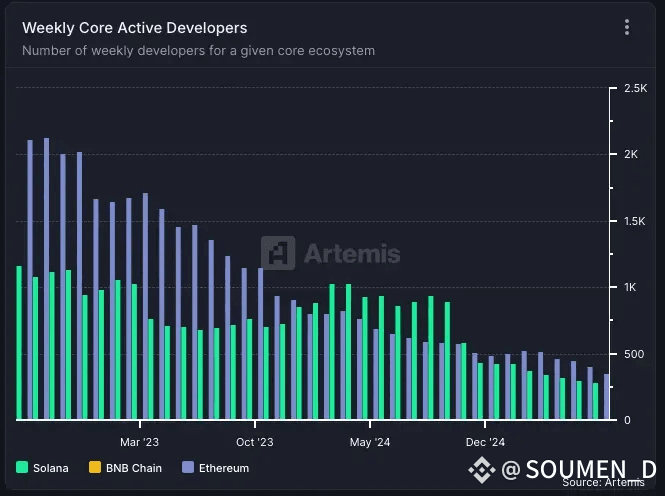The width and height of the screenshot is (665, 496).
Task: Open the three-dot chart options menu
Action: tap(627, 28)
